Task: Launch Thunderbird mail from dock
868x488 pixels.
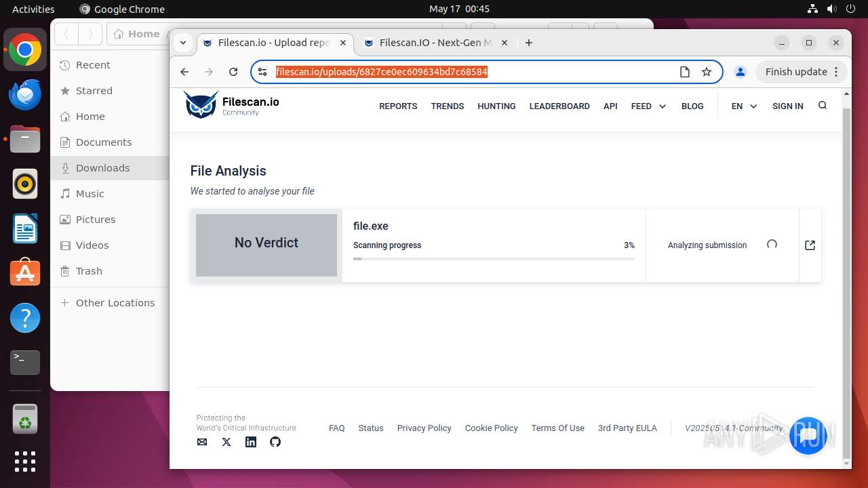Action: click(25, 95)
